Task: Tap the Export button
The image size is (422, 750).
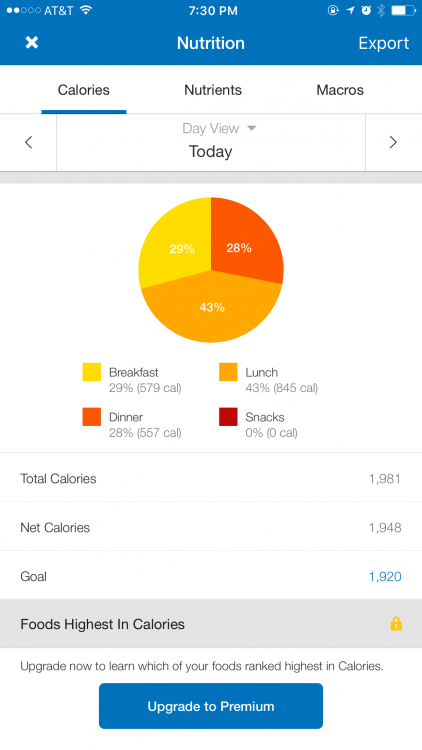Action: tap(383, 43)
